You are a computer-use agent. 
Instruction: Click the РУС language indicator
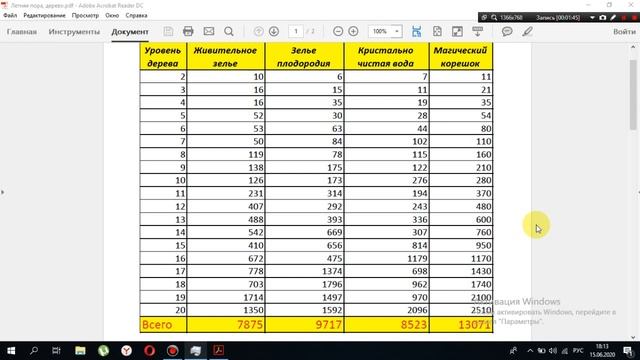[x=578, y=351]
